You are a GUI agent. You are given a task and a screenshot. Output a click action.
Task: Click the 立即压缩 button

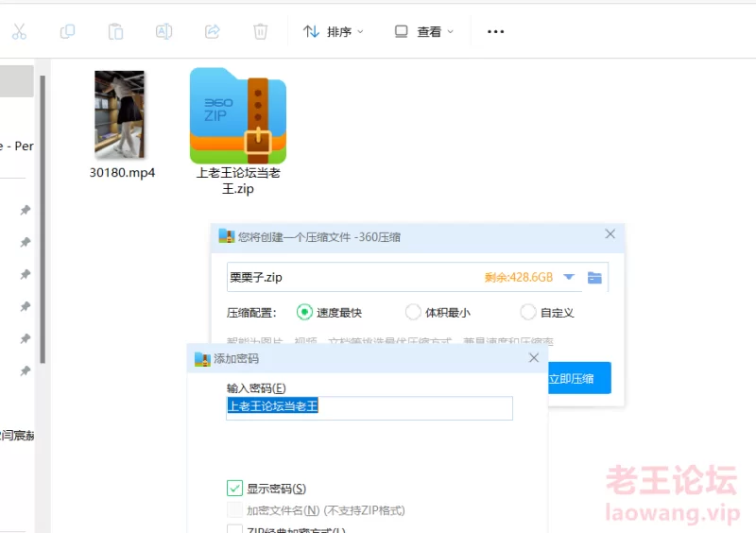tap(579, 378)
